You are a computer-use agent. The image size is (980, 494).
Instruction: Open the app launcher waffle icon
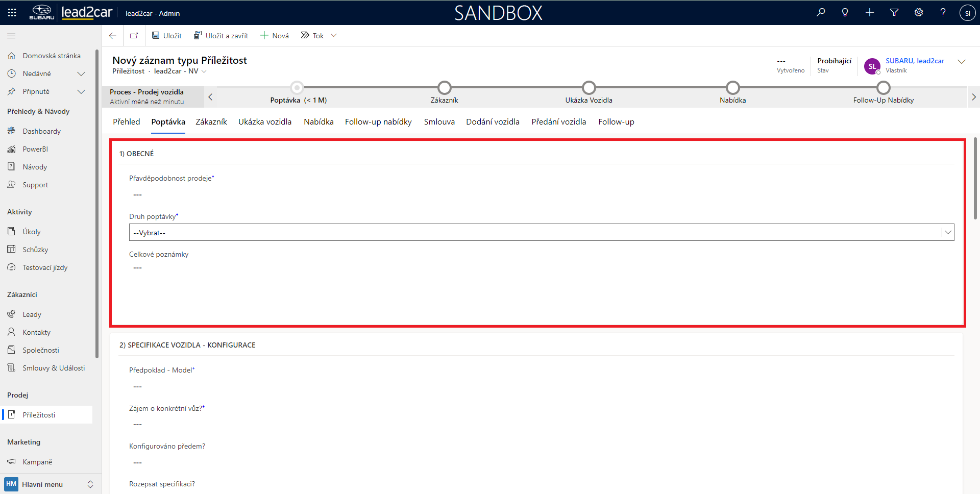(12, 13)
